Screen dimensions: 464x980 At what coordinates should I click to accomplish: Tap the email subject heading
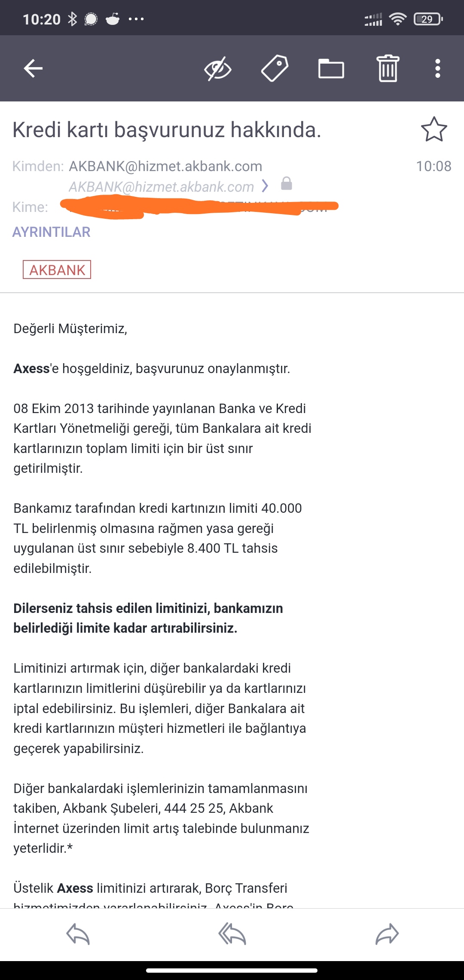pos(167,130)
